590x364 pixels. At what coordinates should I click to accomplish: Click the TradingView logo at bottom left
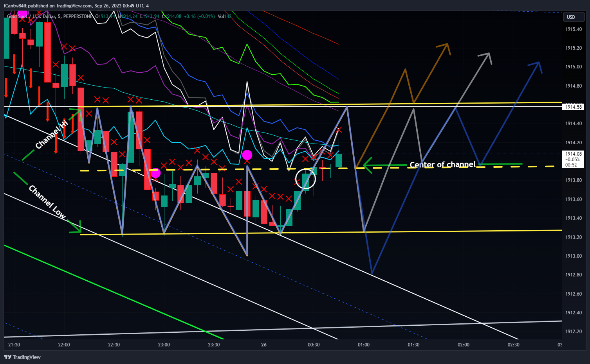tap(22, 357)
